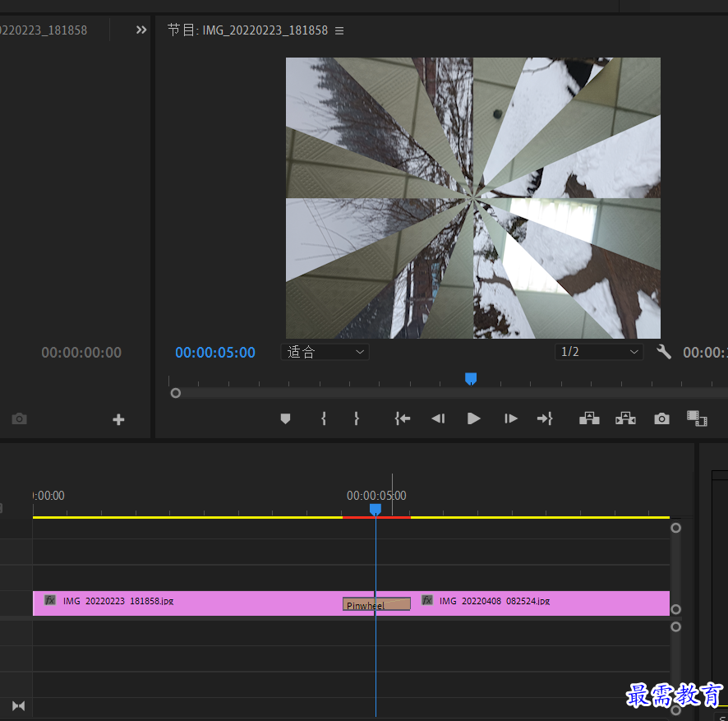The width and height of the screenshot is (728, 721).
Task: Select Source tab 20220223_181858
Action: click(44, 30)
